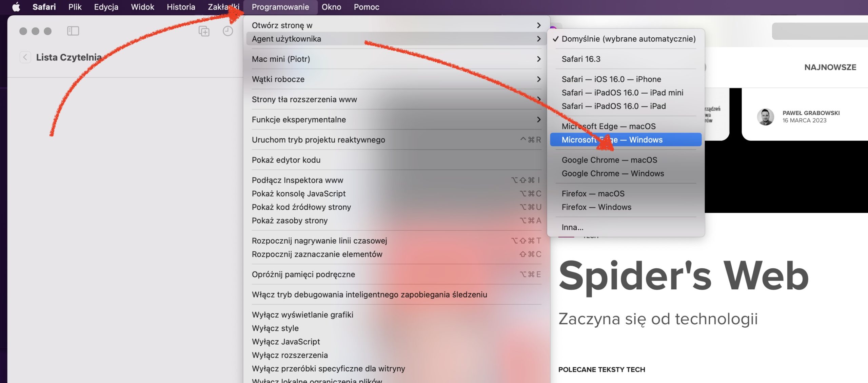Open Paweł Grabowski author avatar
The width and height of the screenshot is (868, 383).
pyautogui.click(x=766, y=117)
